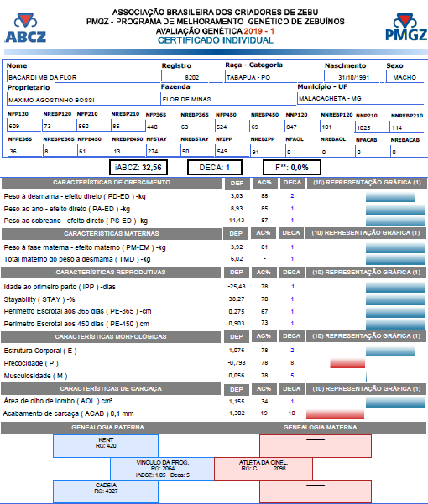The height and width of the screenshot is (504, 428).
Task: Click the CERTIFICADO INDIVIDUAL title
Action: (x=216, y=40)
